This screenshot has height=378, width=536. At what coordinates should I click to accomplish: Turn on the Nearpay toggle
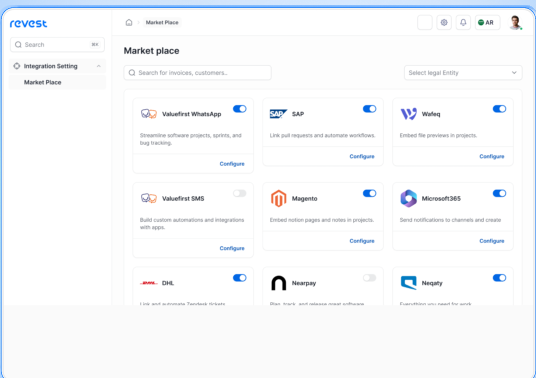tap(370, 278)
